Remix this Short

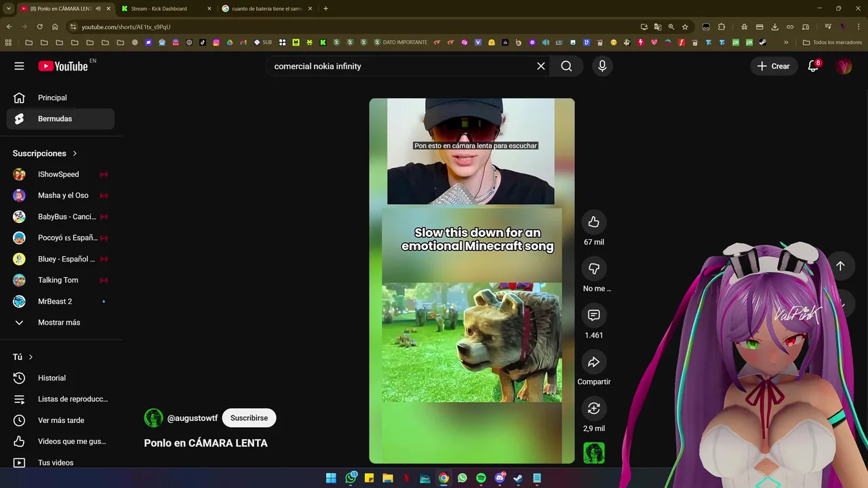click(594, 408)
